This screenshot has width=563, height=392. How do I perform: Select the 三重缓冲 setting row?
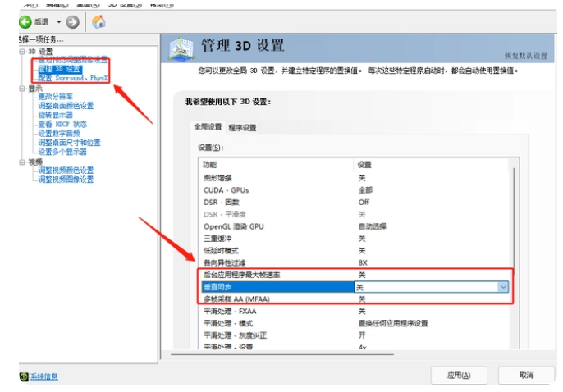pyautogui.click(x=355, y=239)
